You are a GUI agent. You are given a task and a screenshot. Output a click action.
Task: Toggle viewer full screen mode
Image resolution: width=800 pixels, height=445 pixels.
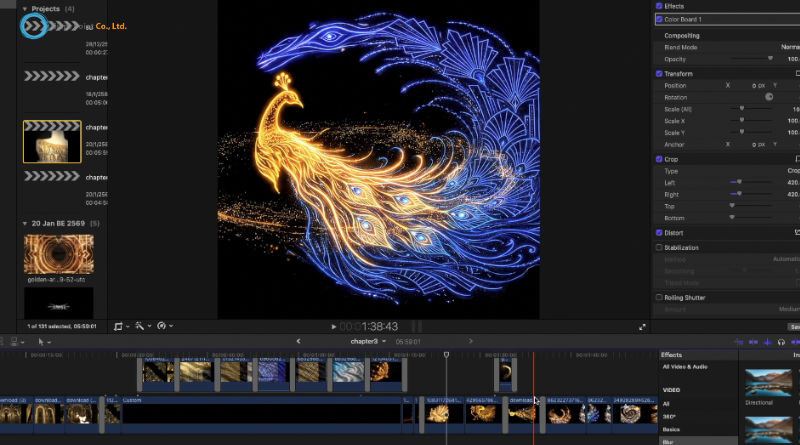(642, 326)
